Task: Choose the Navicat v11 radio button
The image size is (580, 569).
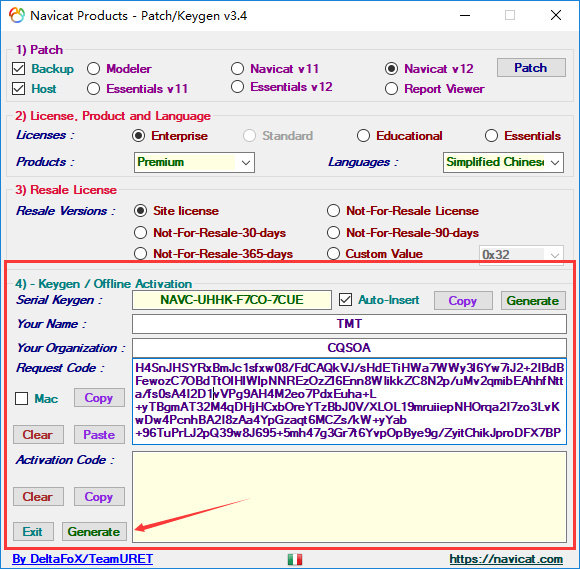Action: pyautogui.click(x=237, y=69)
